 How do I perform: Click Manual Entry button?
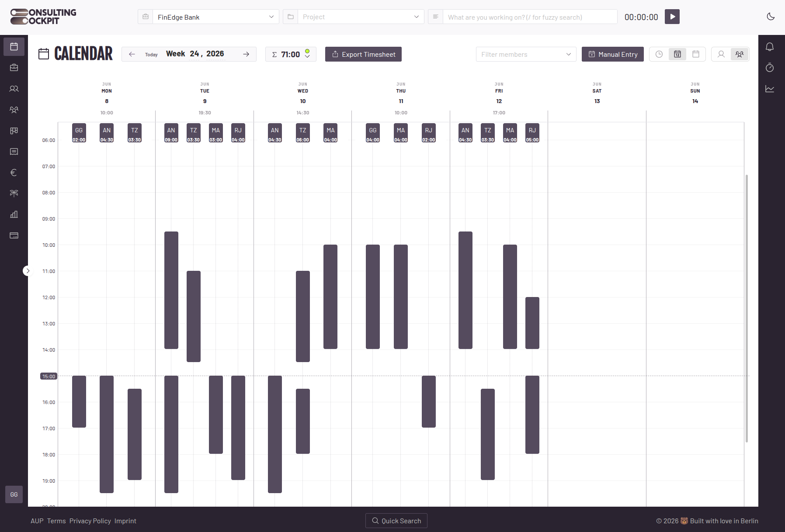[612, 54]
